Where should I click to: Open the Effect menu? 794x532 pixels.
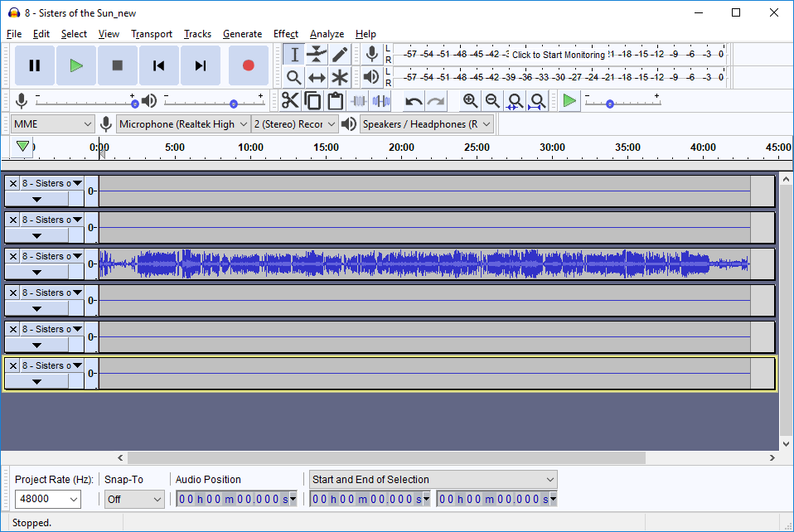pos(285,34)
